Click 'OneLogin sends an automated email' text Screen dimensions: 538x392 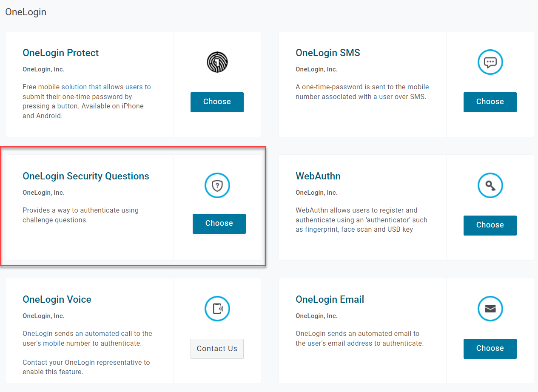tap(360, 338)
